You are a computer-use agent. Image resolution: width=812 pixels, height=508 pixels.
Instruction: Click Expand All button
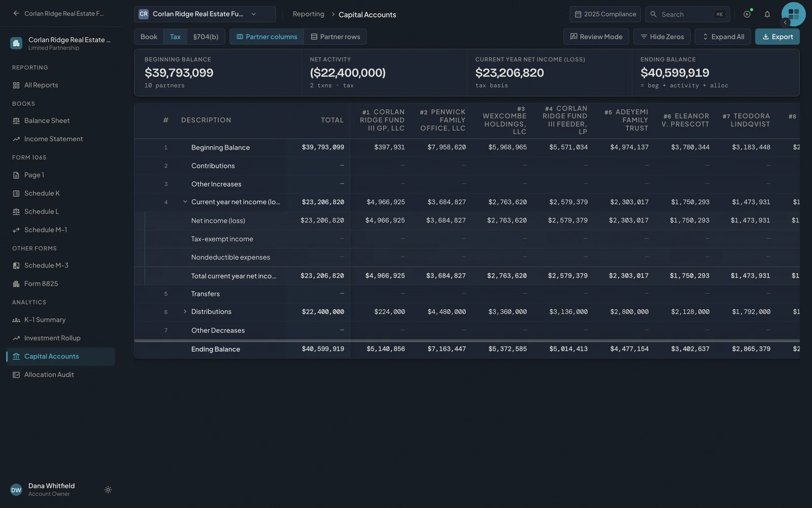(x=723, y=37)
